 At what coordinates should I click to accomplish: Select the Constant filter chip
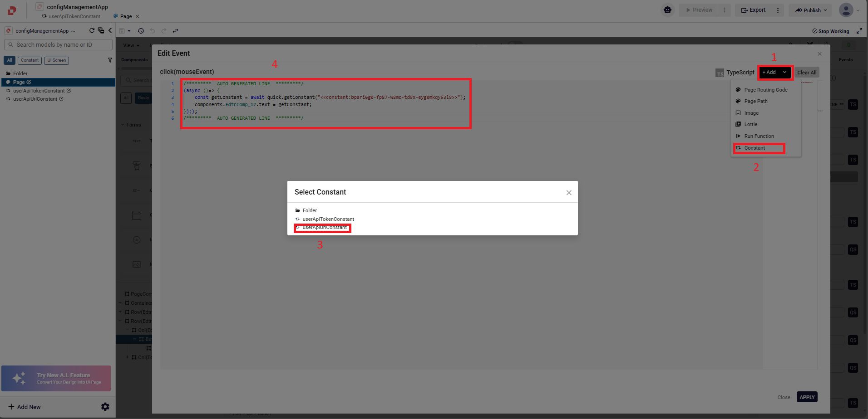point(30,60)
